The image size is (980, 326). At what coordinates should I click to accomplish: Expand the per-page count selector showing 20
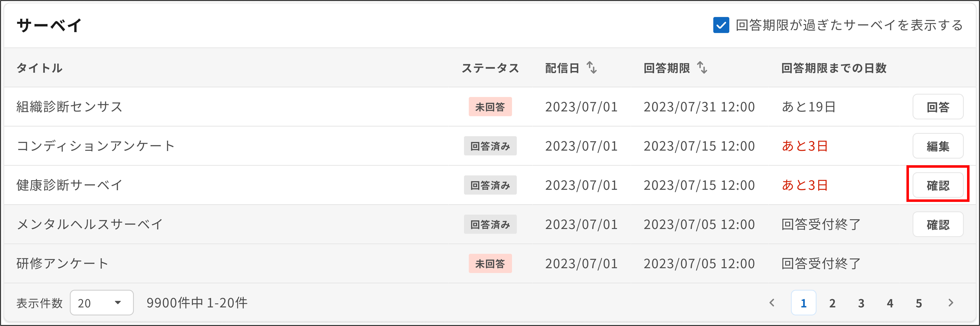pyautogui.click(x=101, y=303)
